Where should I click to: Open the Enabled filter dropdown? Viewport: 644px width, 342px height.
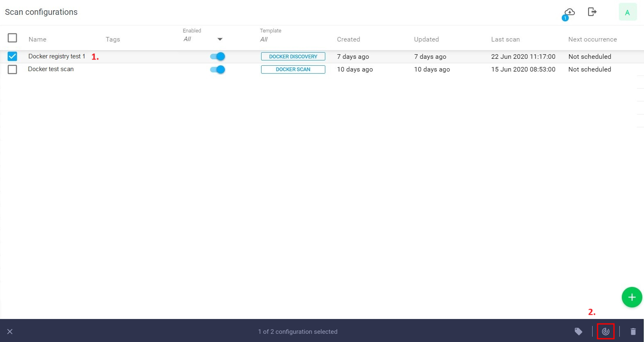(x=220, y=39)
